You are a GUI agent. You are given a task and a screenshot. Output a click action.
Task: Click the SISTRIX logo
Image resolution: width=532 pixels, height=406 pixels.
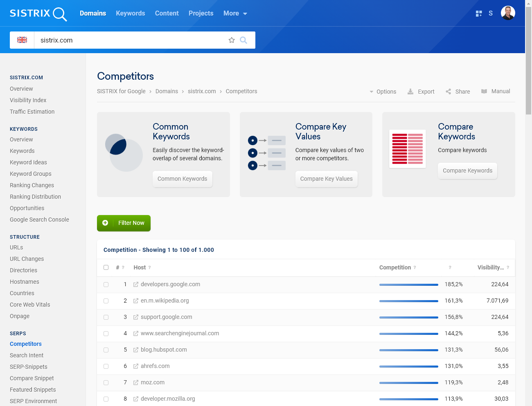38,13
